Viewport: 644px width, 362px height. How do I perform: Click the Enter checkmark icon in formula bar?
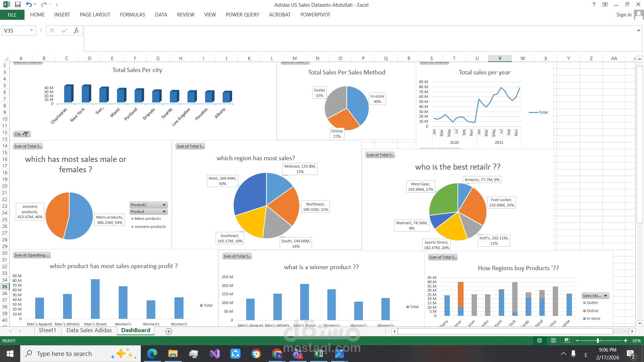(x=64, y=31)
